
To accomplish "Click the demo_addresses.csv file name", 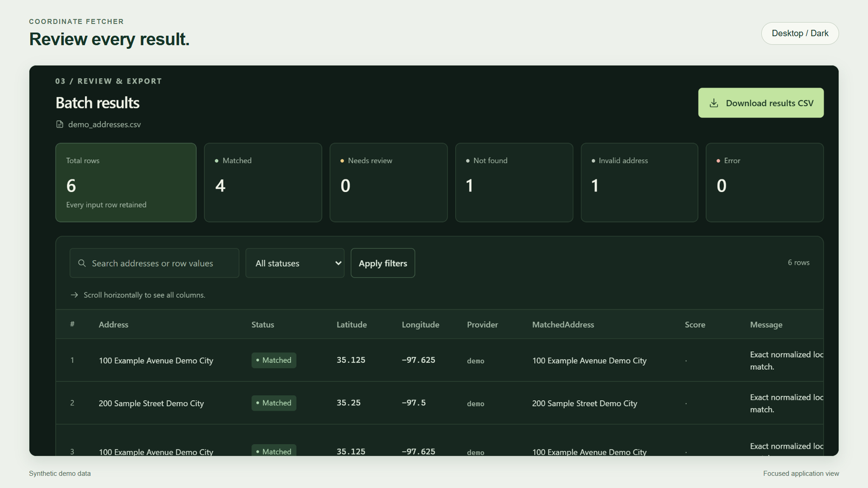I will [104, 125].
